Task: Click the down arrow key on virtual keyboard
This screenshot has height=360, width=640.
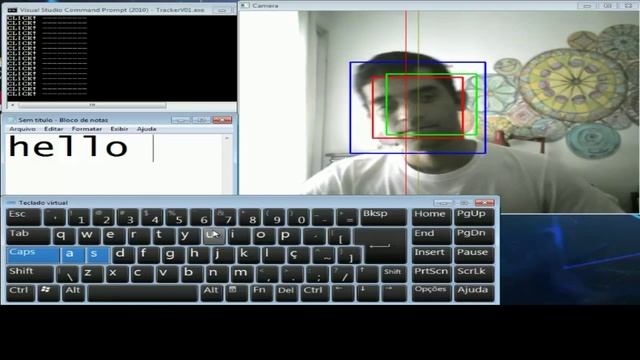Action: coord(367,293)
